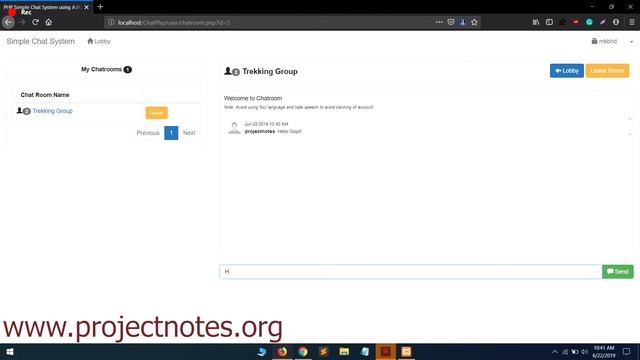The image size is (640, 360).
Task: Open a new browser tab
Action: point(100,7)
